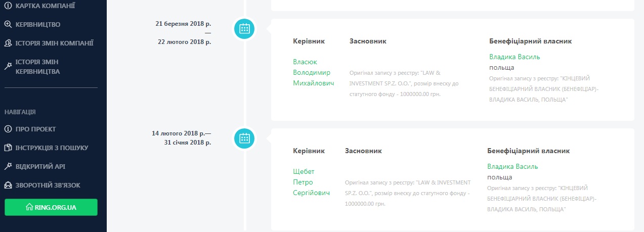Select the Зворотній зв'язок menu item

tap(48, 185)
